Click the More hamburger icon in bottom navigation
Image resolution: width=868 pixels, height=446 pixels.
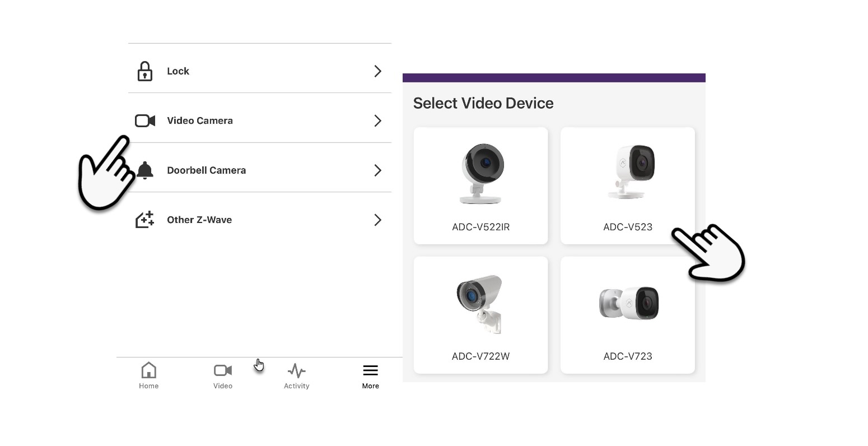(371, 370)
